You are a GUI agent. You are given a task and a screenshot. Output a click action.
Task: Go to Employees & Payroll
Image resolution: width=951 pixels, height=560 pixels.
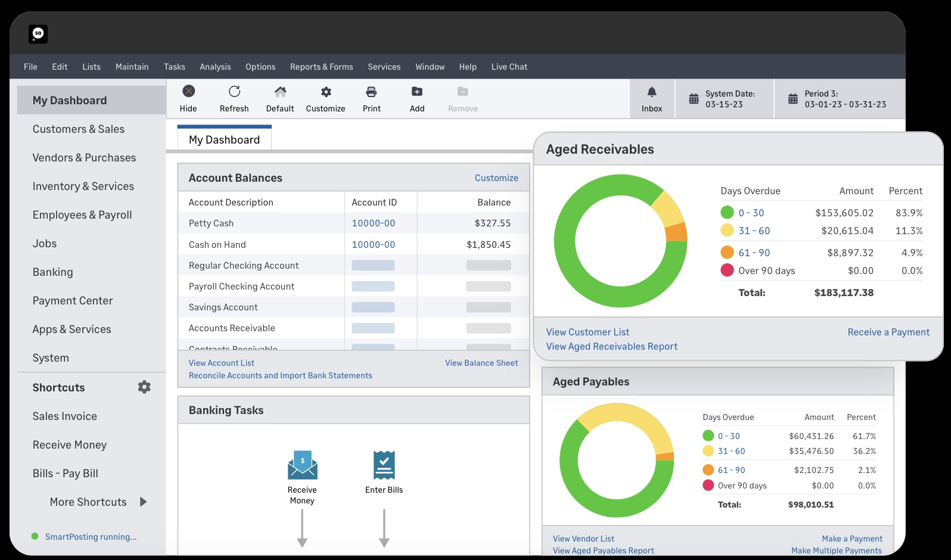pyautogui.click(x=82, y=214)
